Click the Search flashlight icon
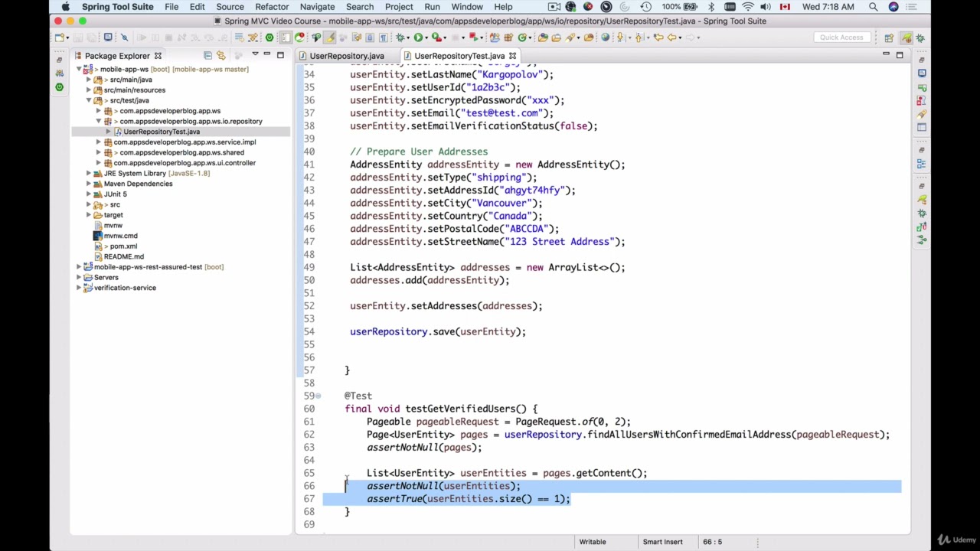980x551 pixels. (x=570, y=37)
